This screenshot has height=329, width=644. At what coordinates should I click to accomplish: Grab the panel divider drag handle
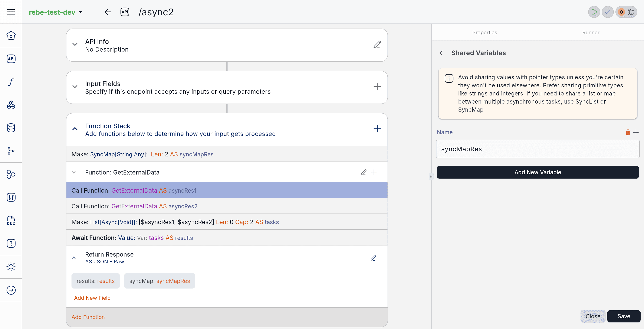pyautogui.click(x=431, y=177)
